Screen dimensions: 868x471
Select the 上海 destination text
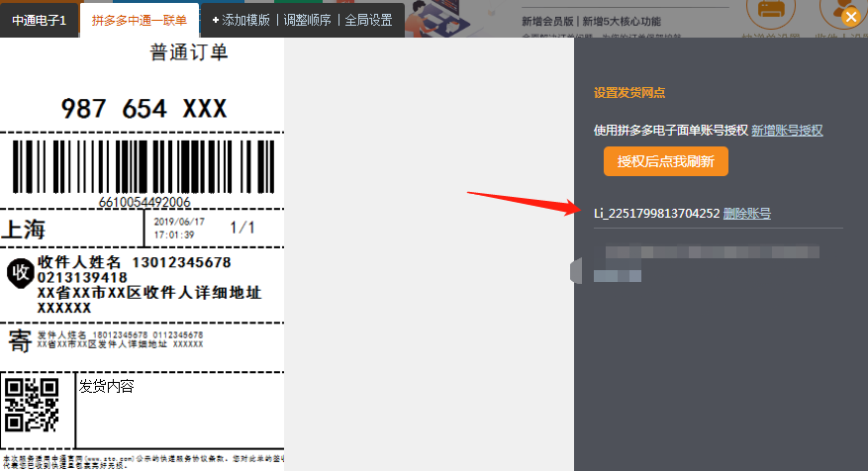(23, 230)
